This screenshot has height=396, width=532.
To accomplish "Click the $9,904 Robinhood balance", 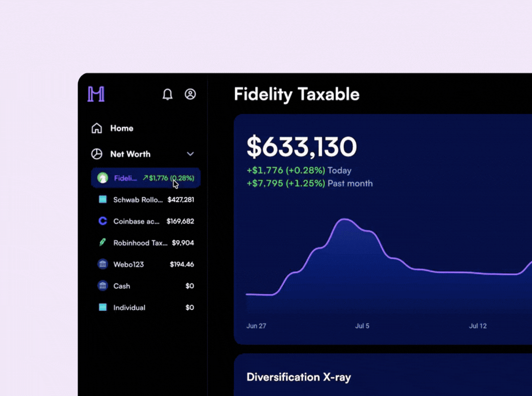I will pyautogui.click(x=183, y=243).
